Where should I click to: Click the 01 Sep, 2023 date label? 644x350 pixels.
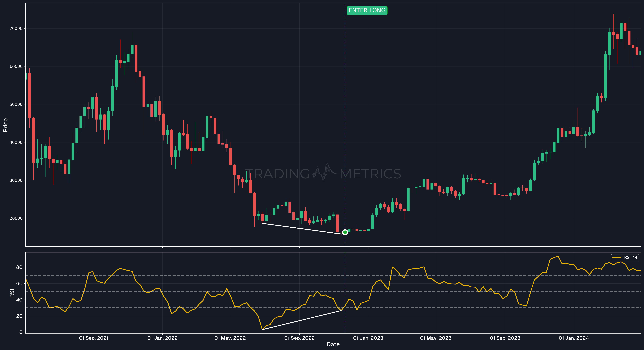click(505, 338)
